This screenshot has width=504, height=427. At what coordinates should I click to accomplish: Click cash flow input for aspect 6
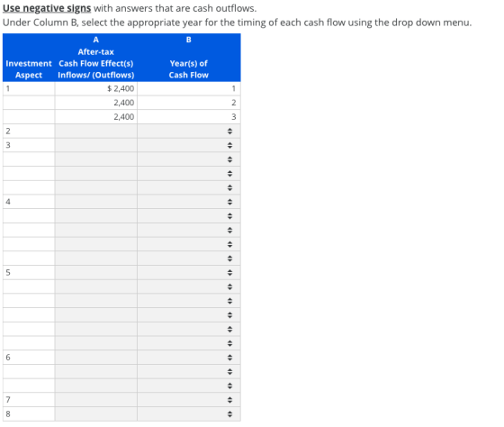pyautogui.click(x=96, y=358)
